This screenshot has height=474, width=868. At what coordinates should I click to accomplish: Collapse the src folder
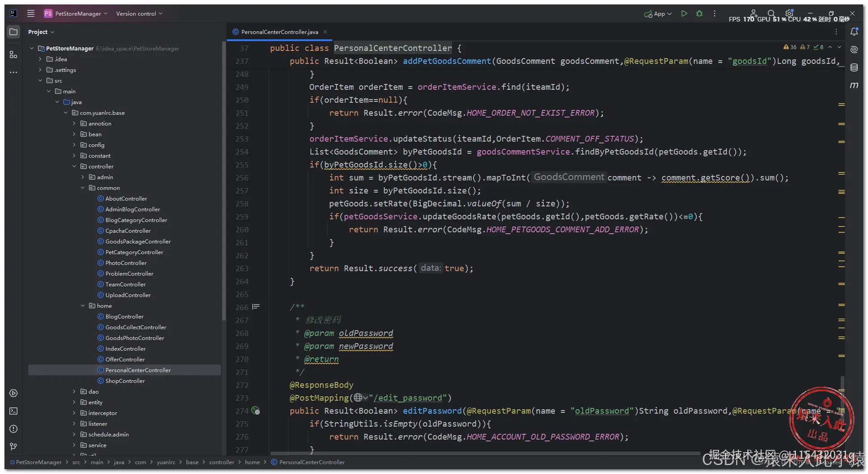click(40, 80)
